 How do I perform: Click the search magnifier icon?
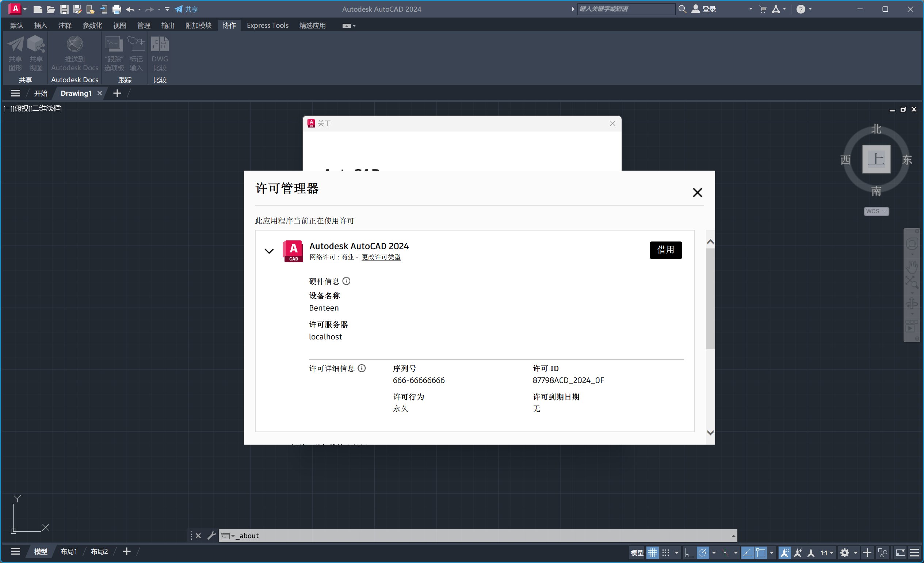[x=683, y=9]
